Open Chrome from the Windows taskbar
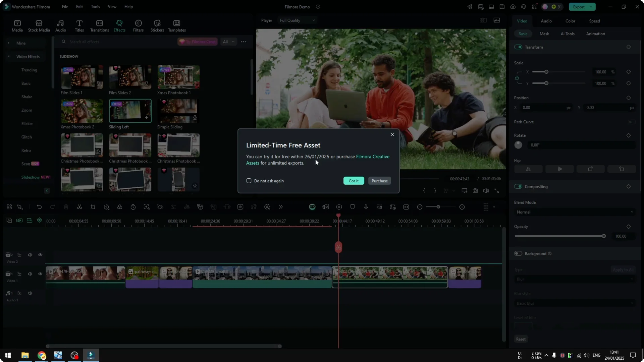This screenshot has width=644, height=362. (x=42, y=355)
